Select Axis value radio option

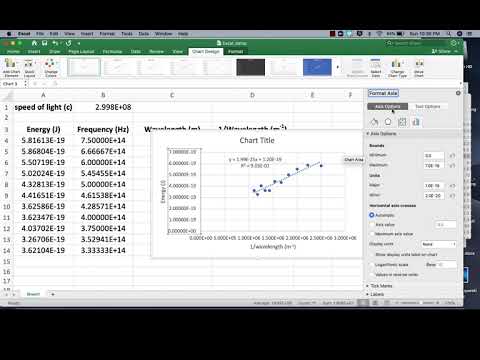pos(372,225)
